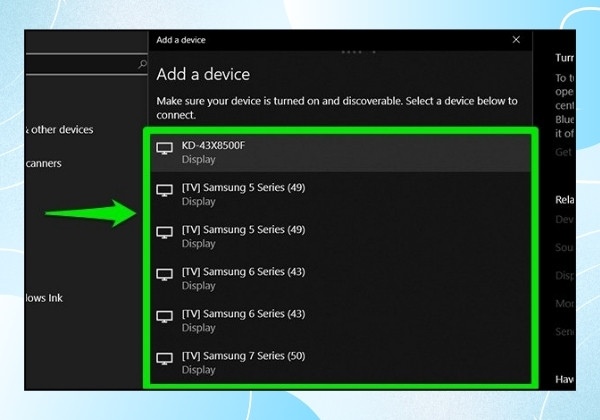
Task: Focus the Settings search field
Action: click(86, 64)
